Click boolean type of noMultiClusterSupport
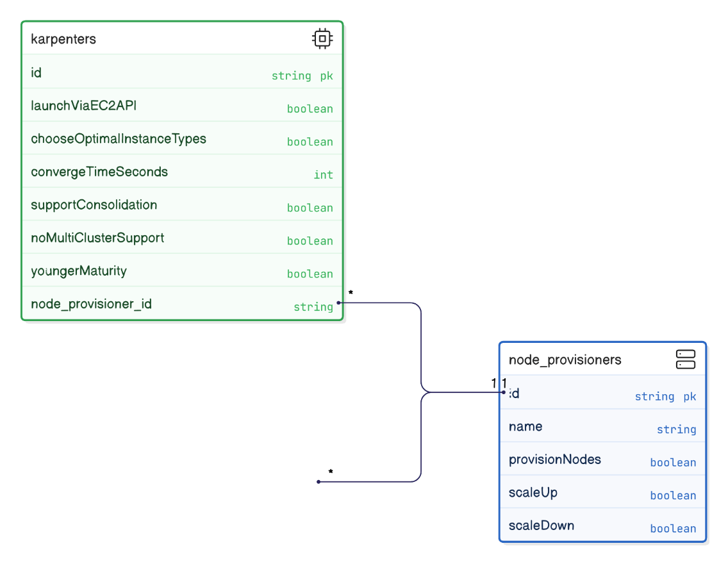 [x=310, y=241]
